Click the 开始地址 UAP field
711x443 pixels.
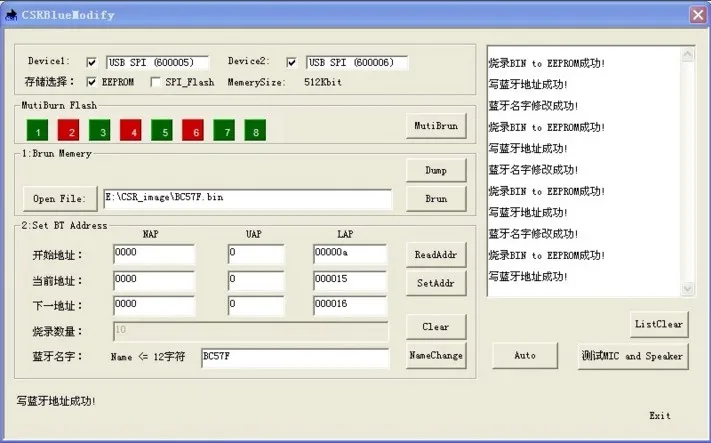256,254
